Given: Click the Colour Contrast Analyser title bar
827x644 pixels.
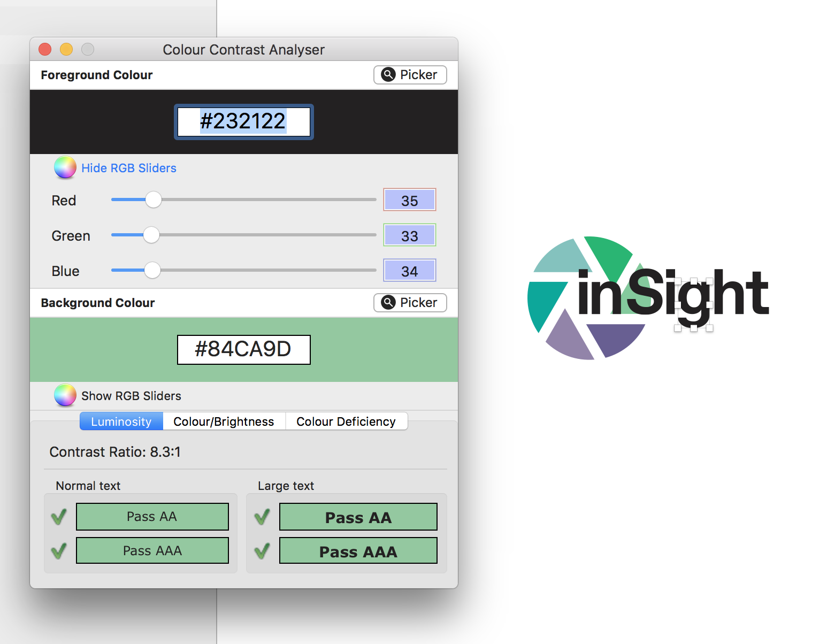Looking at the screenshot, I should [244, 49].
